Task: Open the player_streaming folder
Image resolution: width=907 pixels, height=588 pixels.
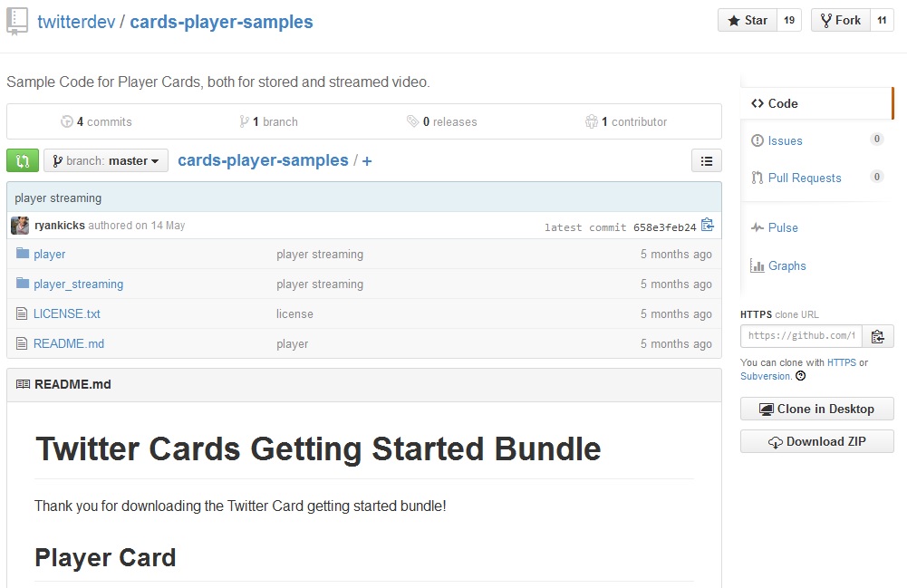Action: point(78,284)
